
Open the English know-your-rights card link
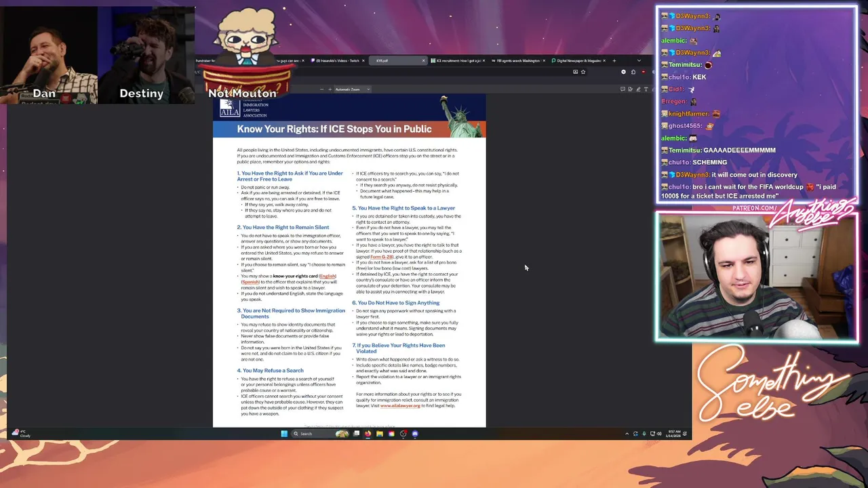coord(328,276)
